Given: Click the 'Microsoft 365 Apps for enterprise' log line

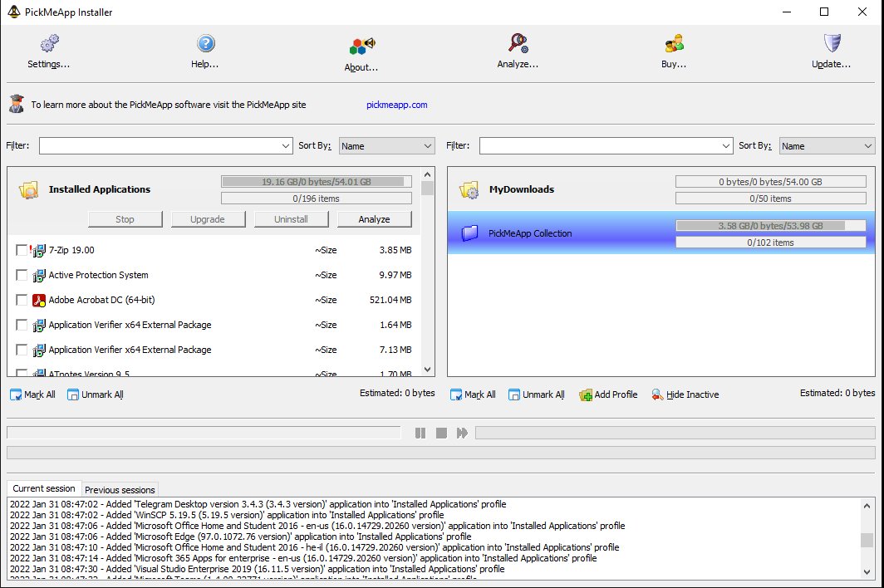Looking at the screenshot, I should [303, 558].
